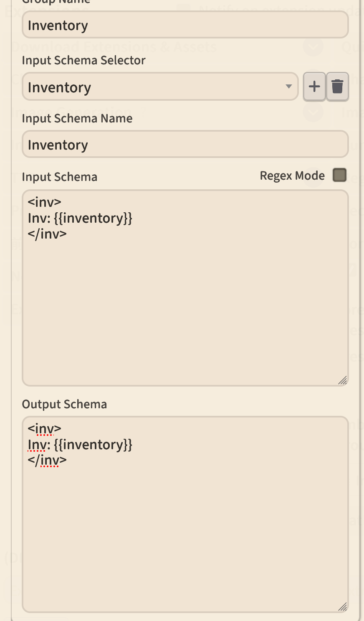
Task: Open the Input Schema Selector dropdown
Action: (160, 87)
